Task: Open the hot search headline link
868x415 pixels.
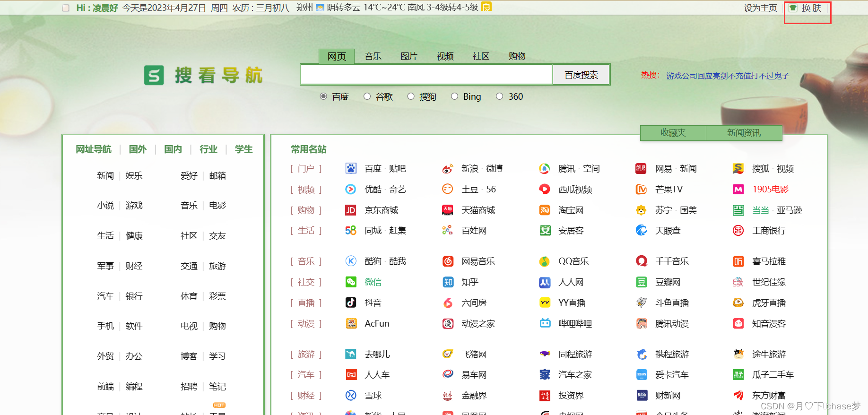Action: (x=728, y=76)
